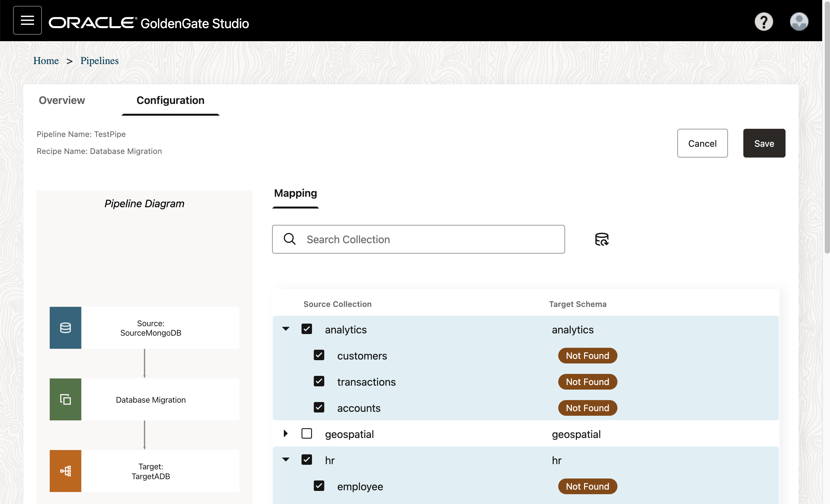
Task: Open the user profile icon
Action: (799, 21)
